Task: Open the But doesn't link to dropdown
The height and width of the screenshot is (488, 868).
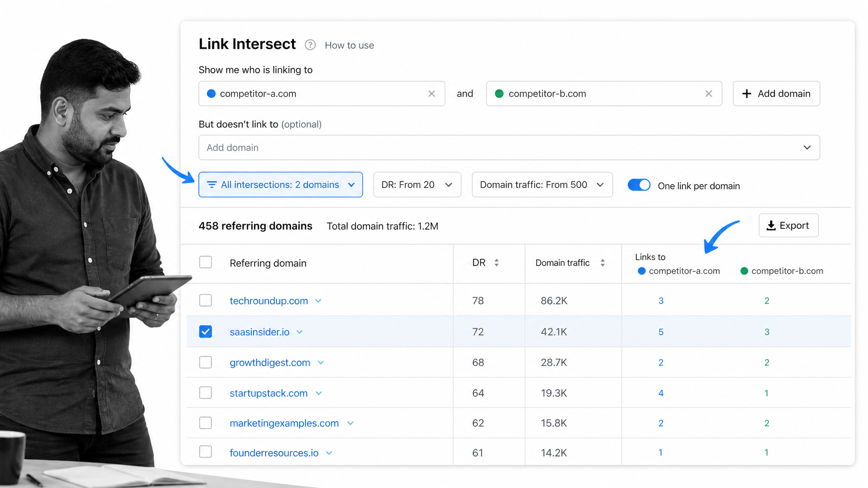Action: [x=509, y=147]
